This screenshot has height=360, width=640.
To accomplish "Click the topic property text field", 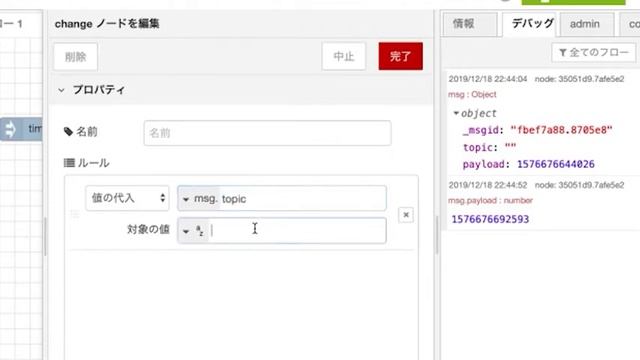I will tap(302, 199).
